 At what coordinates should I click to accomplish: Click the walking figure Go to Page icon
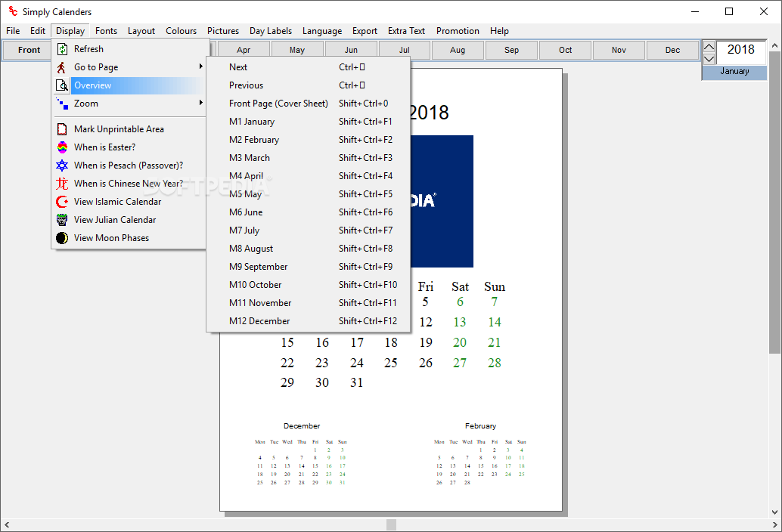tap(62, 67)
